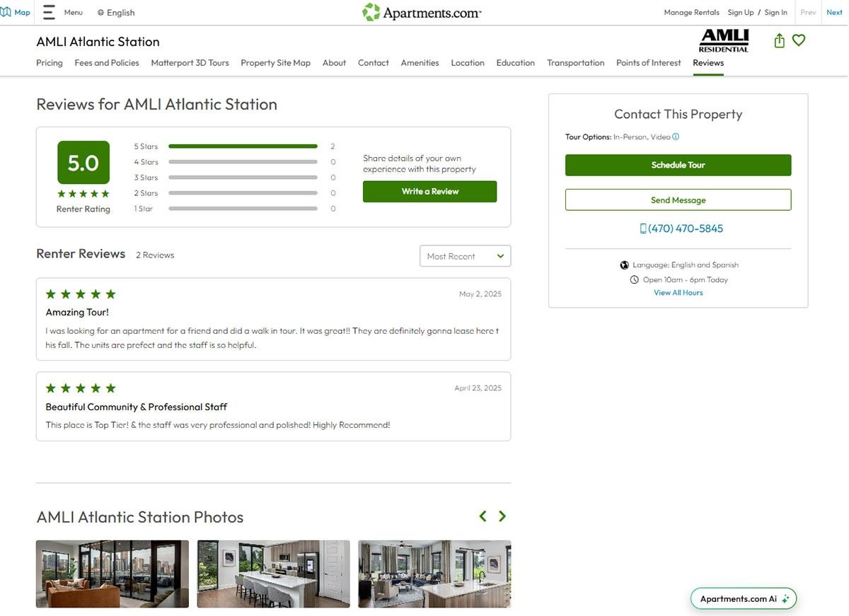Click the share property icon
Screen dimensions: 849x616
tap(779, 41)
